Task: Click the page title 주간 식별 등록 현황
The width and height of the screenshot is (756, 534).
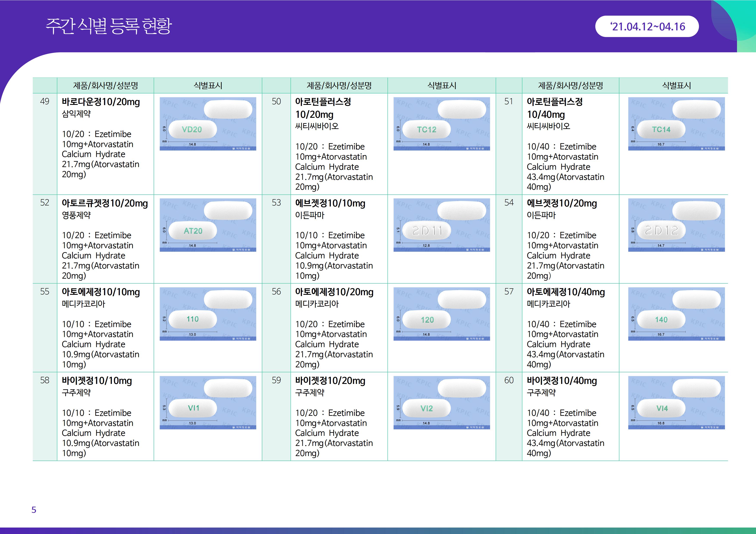Action: [x=109, y=26]
